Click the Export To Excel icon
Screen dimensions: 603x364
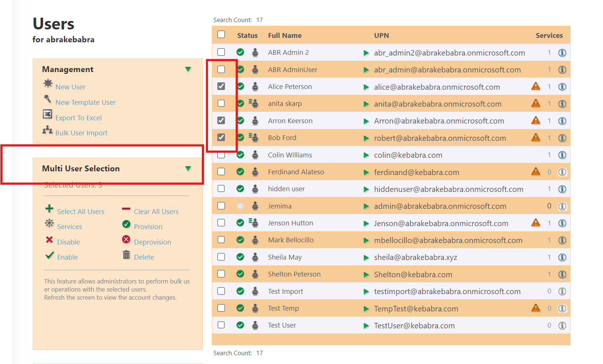coord(47,115)
